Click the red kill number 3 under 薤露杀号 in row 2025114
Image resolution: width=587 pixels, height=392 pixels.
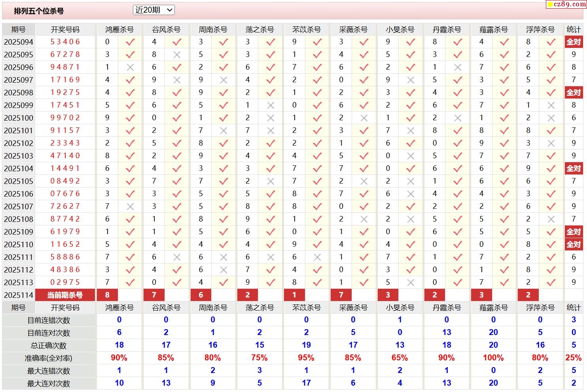pos(481,295)
